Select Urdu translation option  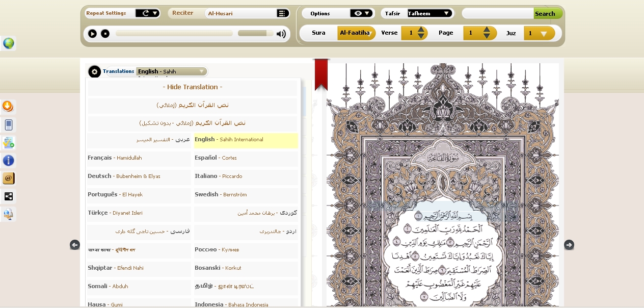click(246, 232)
